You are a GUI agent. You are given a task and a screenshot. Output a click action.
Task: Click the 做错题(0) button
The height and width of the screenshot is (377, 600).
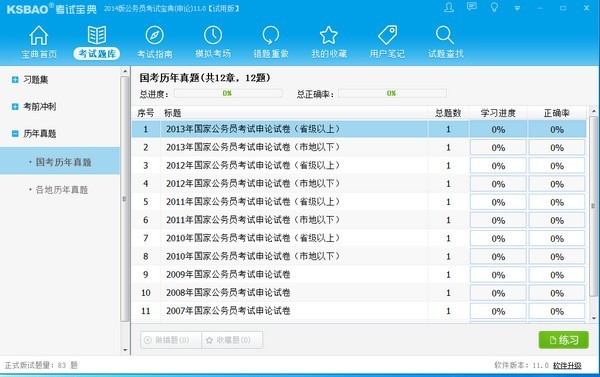(x=171, y=340)
